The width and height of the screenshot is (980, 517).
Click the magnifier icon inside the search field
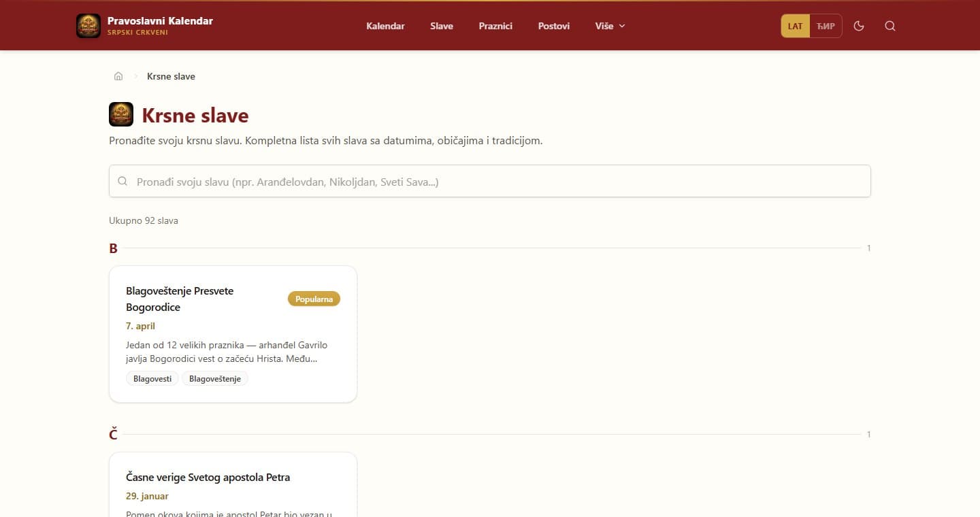123,181
